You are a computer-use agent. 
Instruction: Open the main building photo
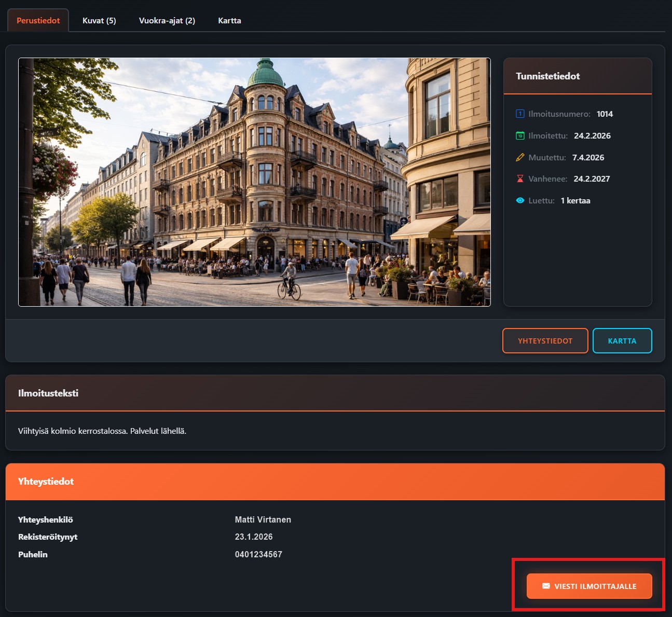[254, 182]
